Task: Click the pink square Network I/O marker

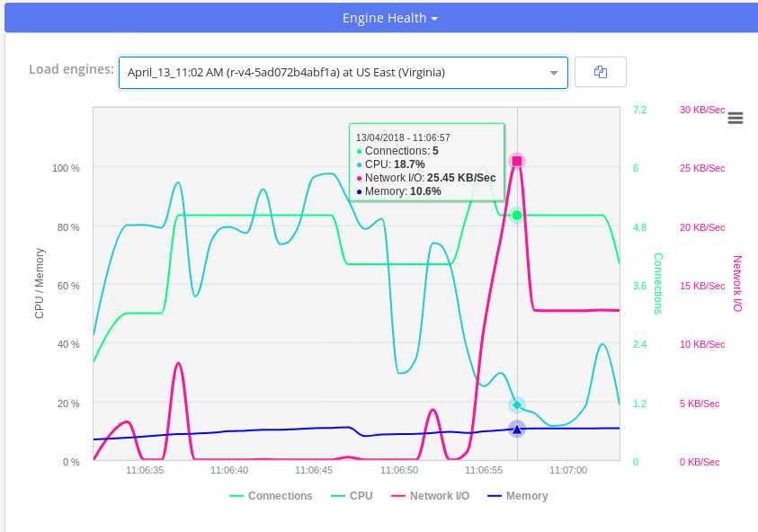Action: point(517,161)
